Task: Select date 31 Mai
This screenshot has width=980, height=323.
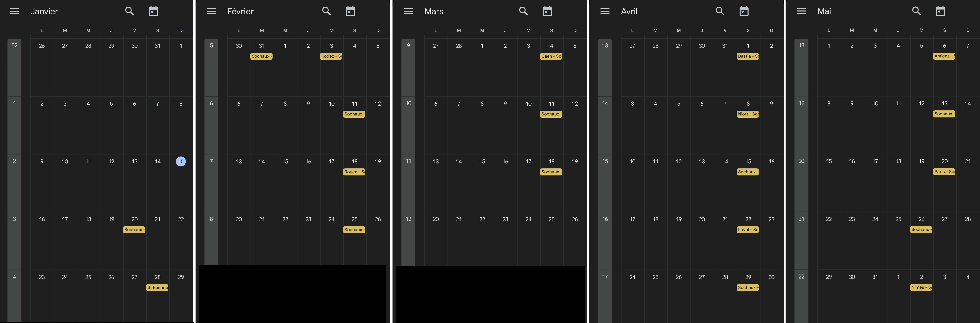Action: 875,277
